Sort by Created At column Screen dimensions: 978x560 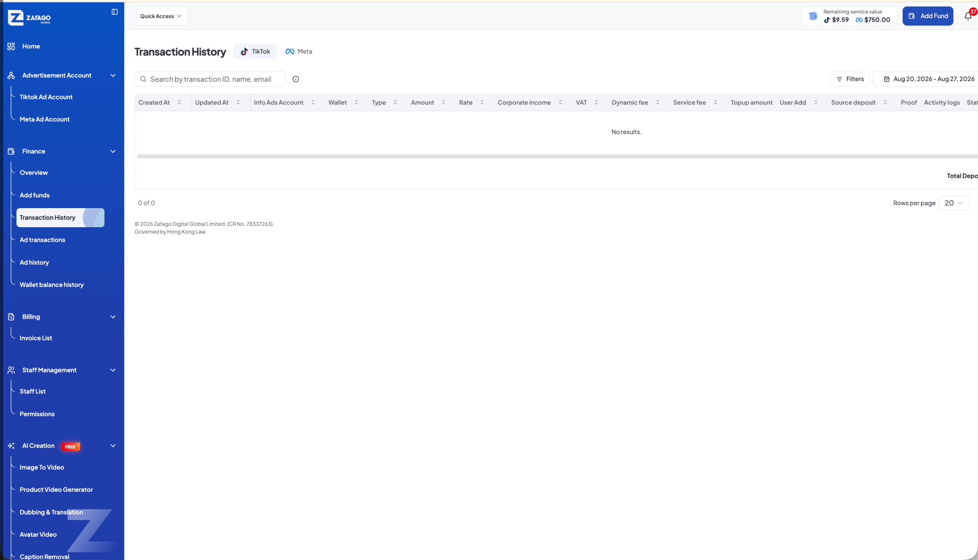point(179,103)
